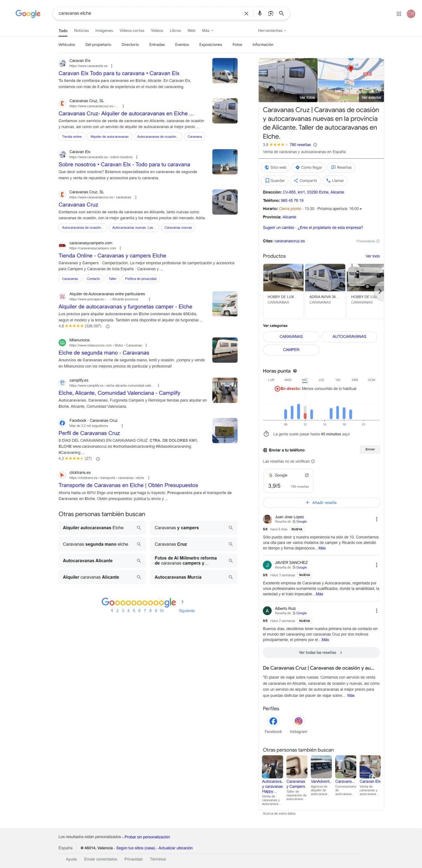Click the CAMPER category chip
The width and height of the screenshot is (422, 868).
click(x=291, y=350)
